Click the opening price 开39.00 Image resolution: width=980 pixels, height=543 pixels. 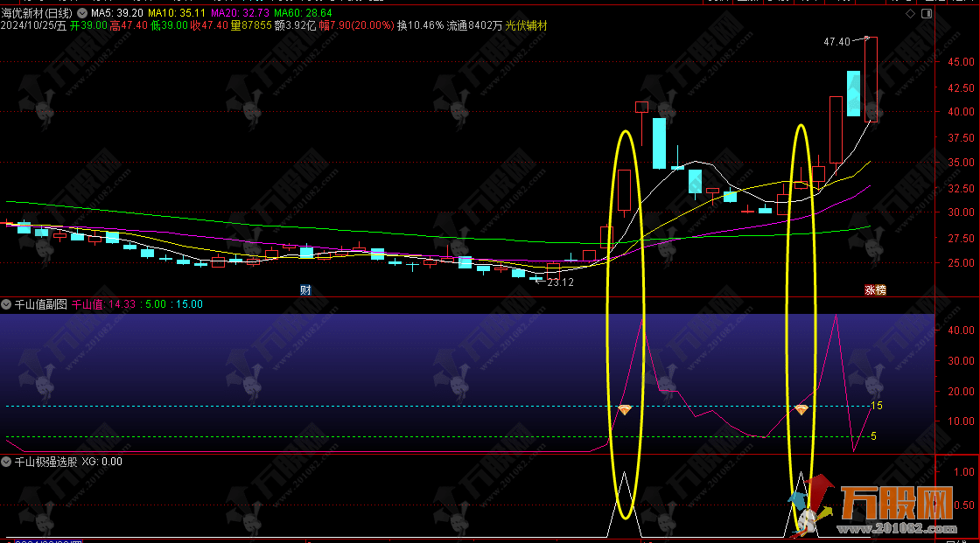point(88,25)
